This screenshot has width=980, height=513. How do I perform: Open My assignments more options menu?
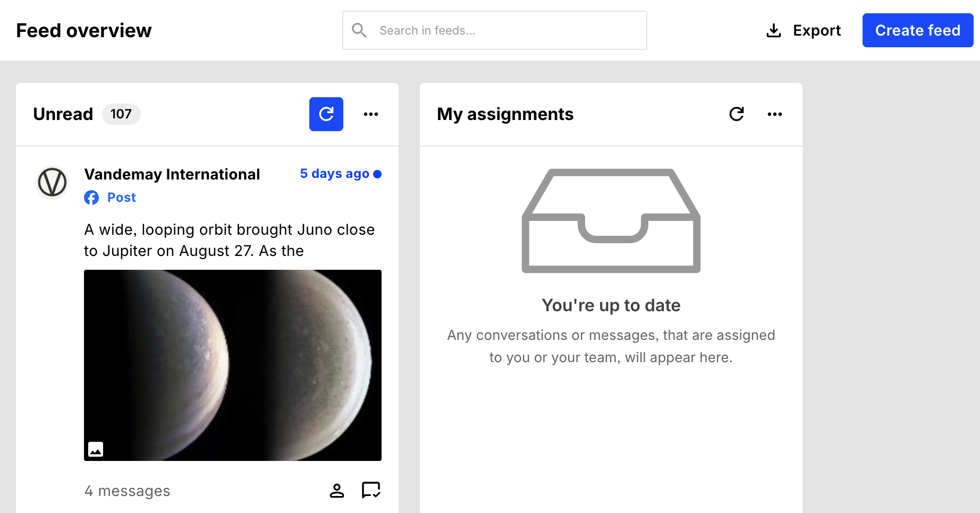click(775, 114)
